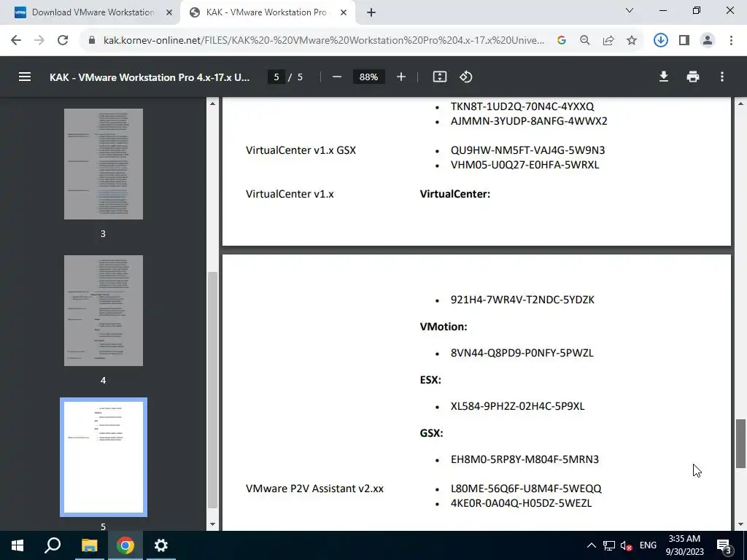Screen dimensions: 747x560
Task: Open a new browser tab
Action: tap(371, 12)
